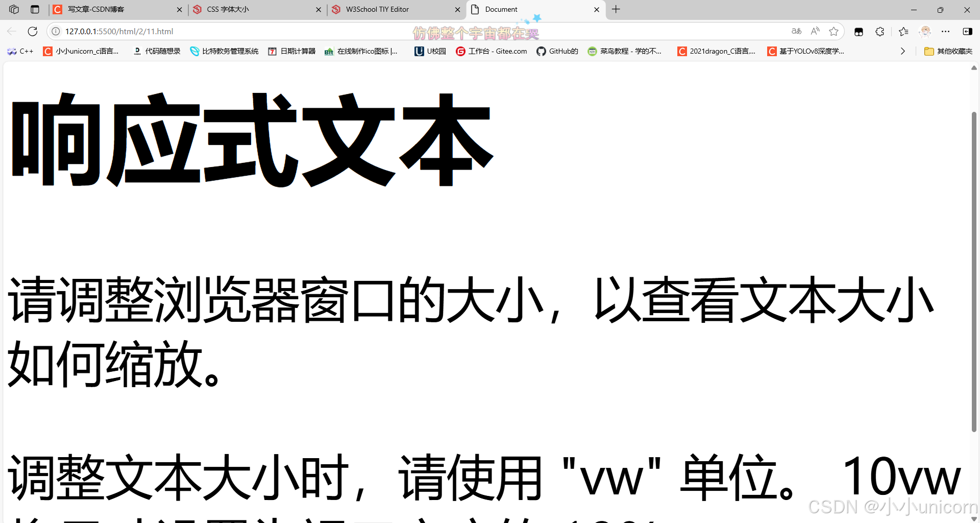Close the Document tab
This screenshot has width=980, height=523.
pos(597,10)
